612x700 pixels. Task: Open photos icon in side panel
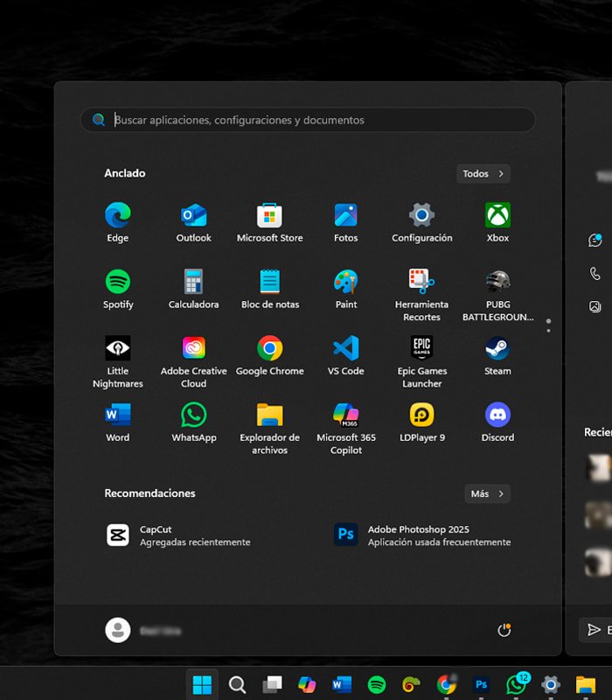[x=595, y=307]
